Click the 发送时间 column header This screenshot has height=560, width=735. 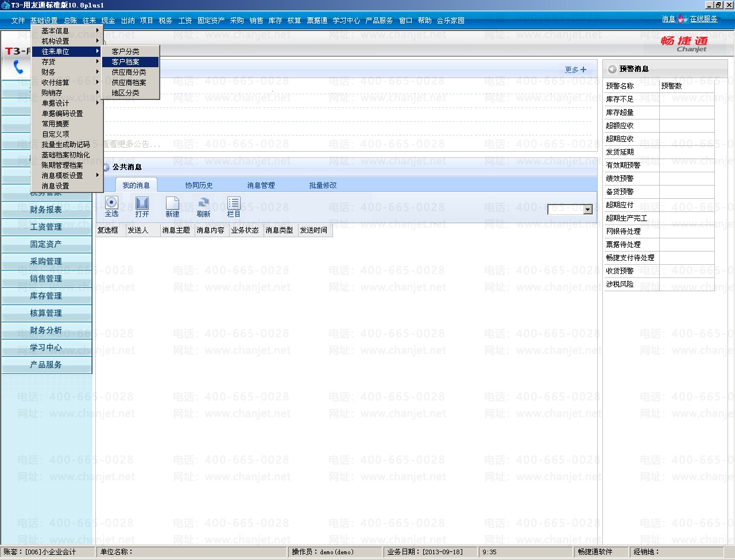point(315,230)
